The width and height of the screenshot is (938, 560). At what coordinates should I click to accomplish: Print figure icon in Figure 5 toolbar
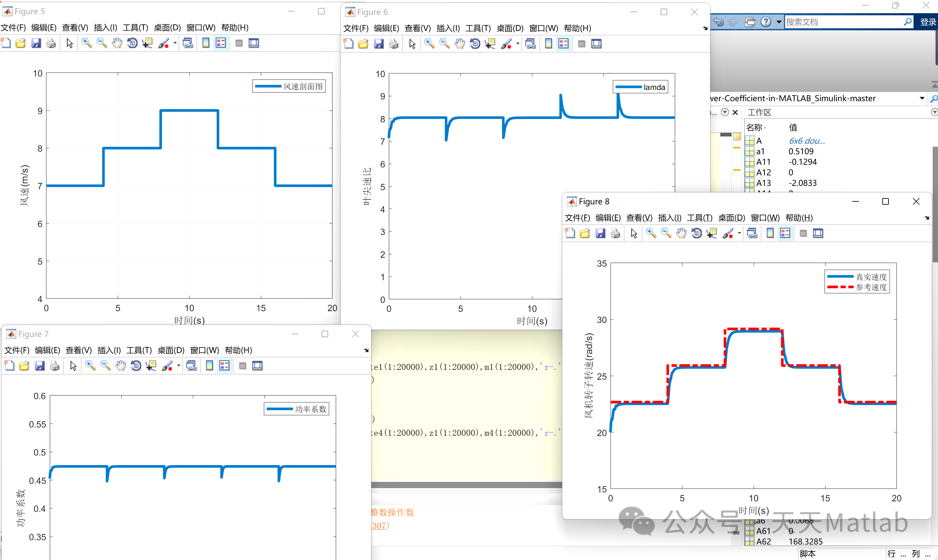click(51, 43)
